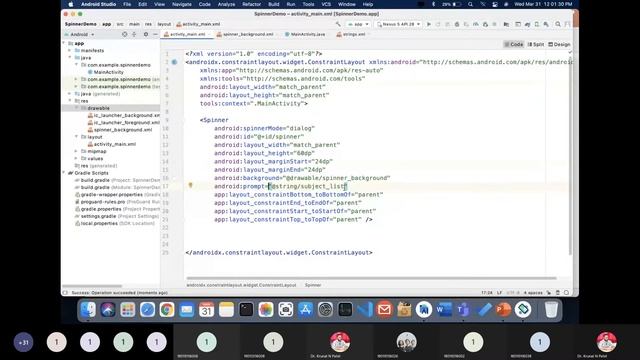Collapse the Gradle Scripts node
Image resolution: width=640 pixels, height=360 pixels.
coord(64,173)
